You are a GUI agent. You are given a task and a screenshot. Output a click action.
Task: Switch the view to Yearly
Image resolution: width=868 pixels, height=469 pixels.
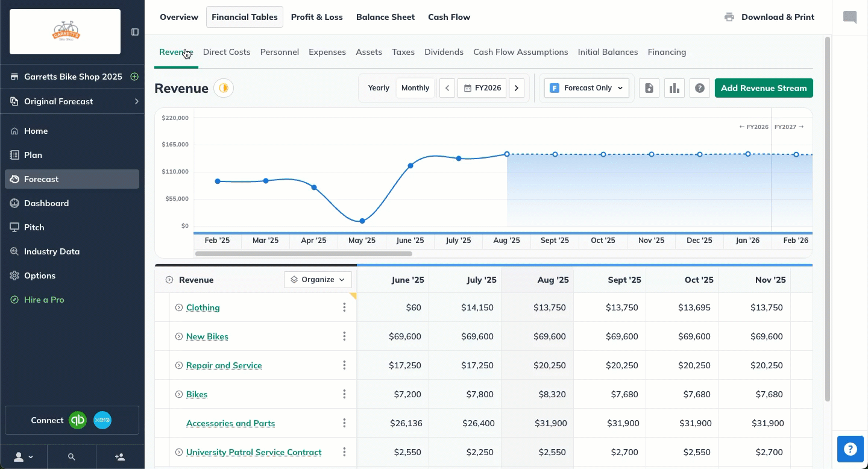(x=379, y=88)
